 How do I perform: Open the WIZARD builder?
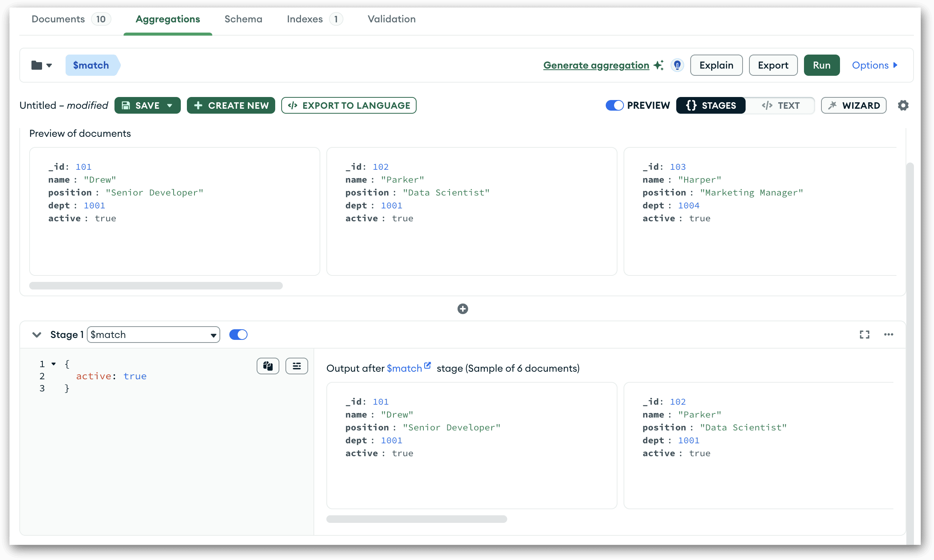coord(854,105)
